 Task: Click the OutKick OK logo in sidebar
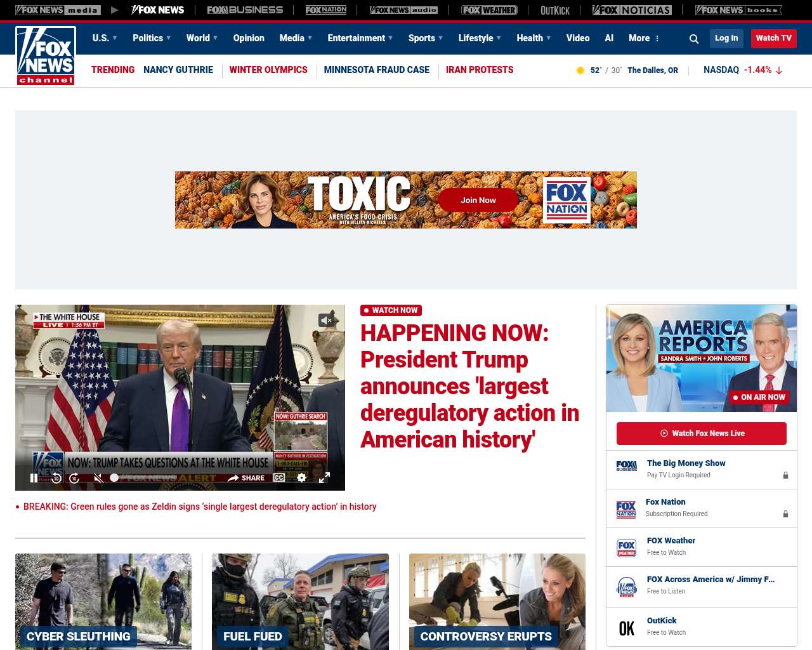click(x=626, y=628)
